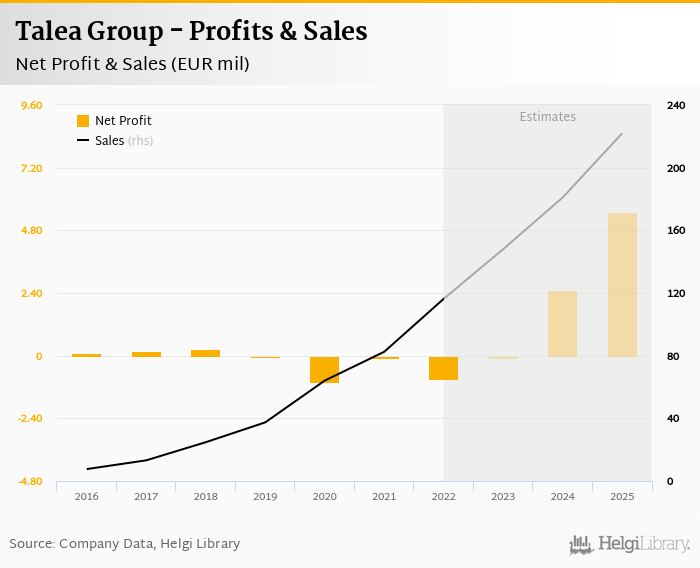700x568 pixels.
Task: Click the Net Profit & Sales subtitle
Action: pos(132,64)
